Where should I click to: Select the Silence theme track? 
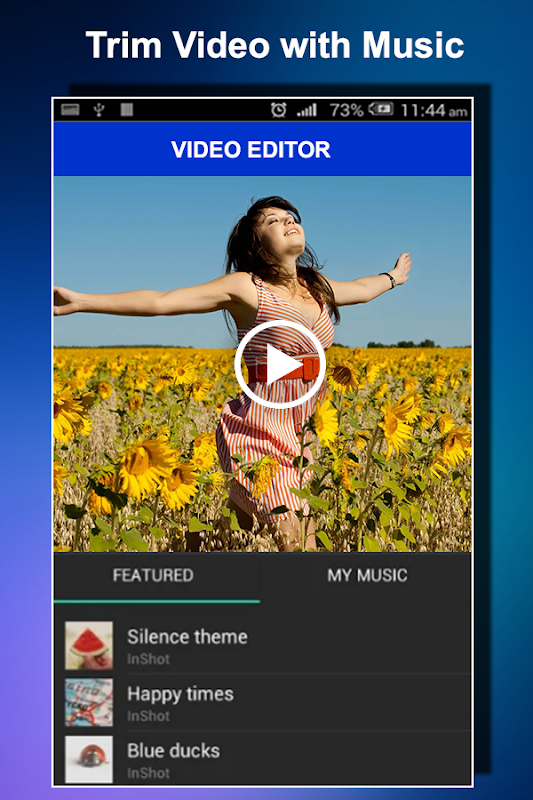point(262,645)
